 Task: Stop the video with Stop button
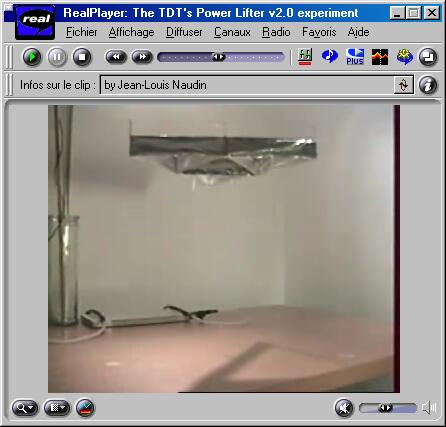(x=82, y=57)
